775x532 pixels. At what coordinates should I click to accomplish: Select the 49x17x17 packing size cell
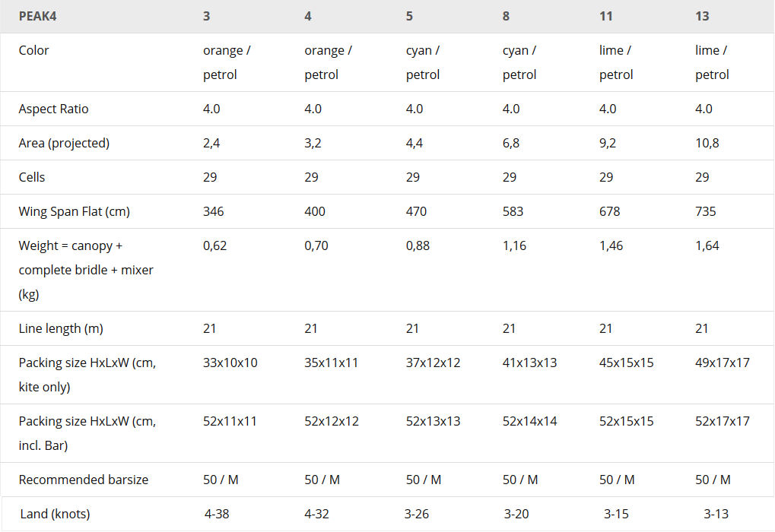click(723, 363)
